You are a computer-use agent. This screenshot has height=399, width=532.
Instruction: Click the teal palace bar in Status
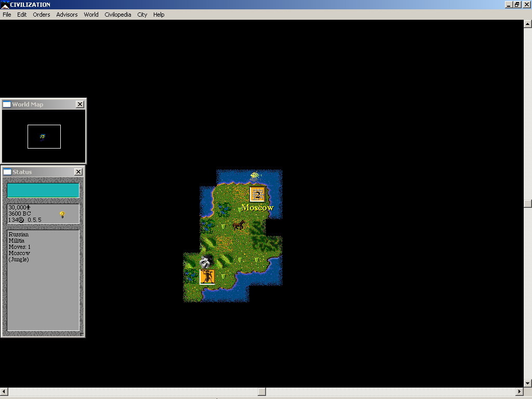pyautogui.click(x=43, y=190)
